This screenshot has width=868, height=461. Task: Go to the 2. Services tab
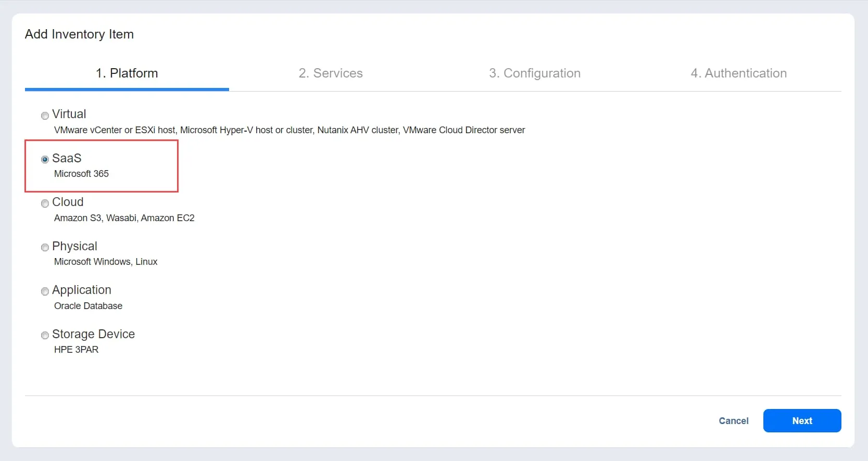(331, 73)
